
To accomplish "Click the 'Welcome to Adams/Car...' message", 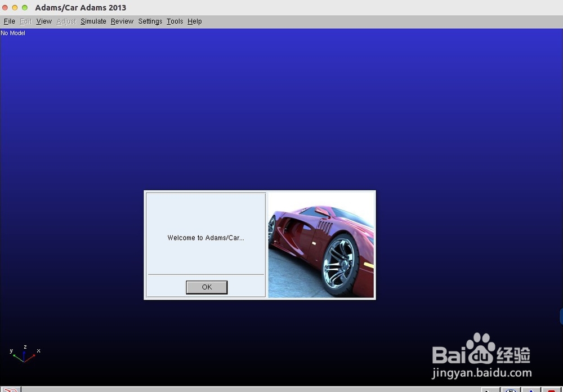I will coord(205,238).
